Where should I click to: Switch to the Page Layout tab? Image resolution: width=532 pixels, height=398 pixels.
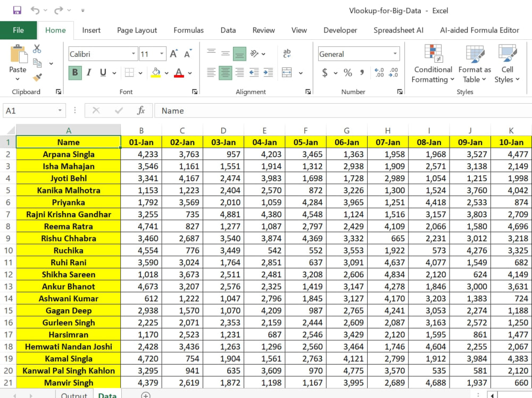[x=137, y=30]
